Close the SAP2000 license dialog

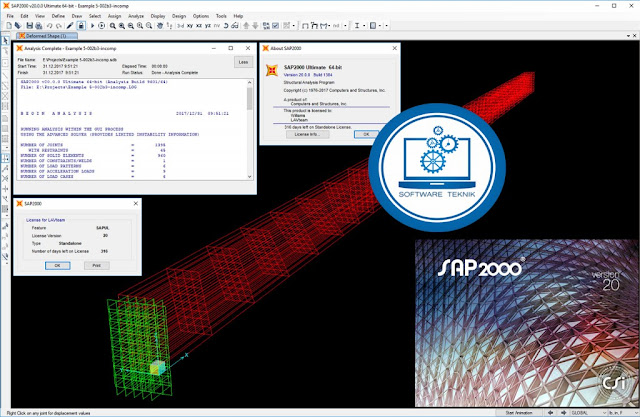tap(136, 203)
